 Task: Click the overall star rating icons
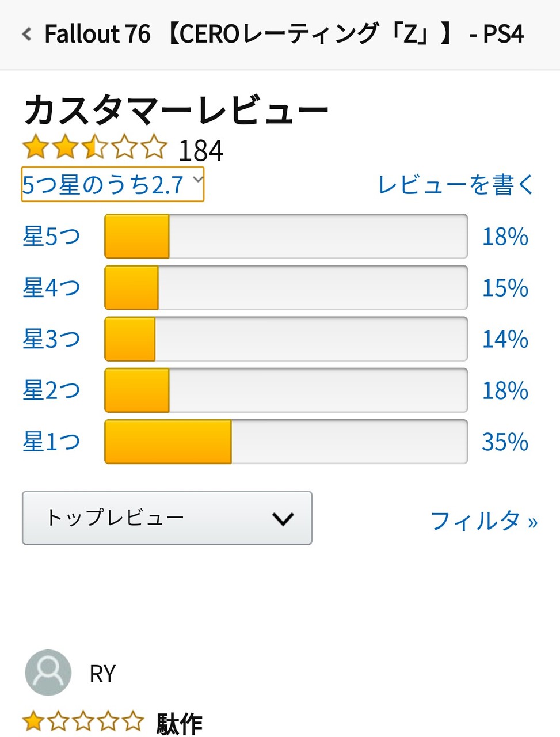[x=95, y=148]
